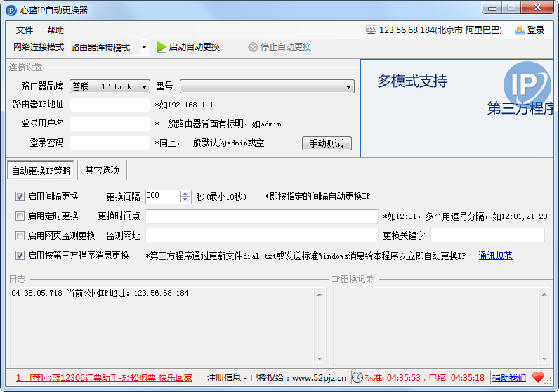Viewport: 559px width, 392px height.
Task: Disable the 启用间隔更换 checkbox
Action: [x=20, y=196]
